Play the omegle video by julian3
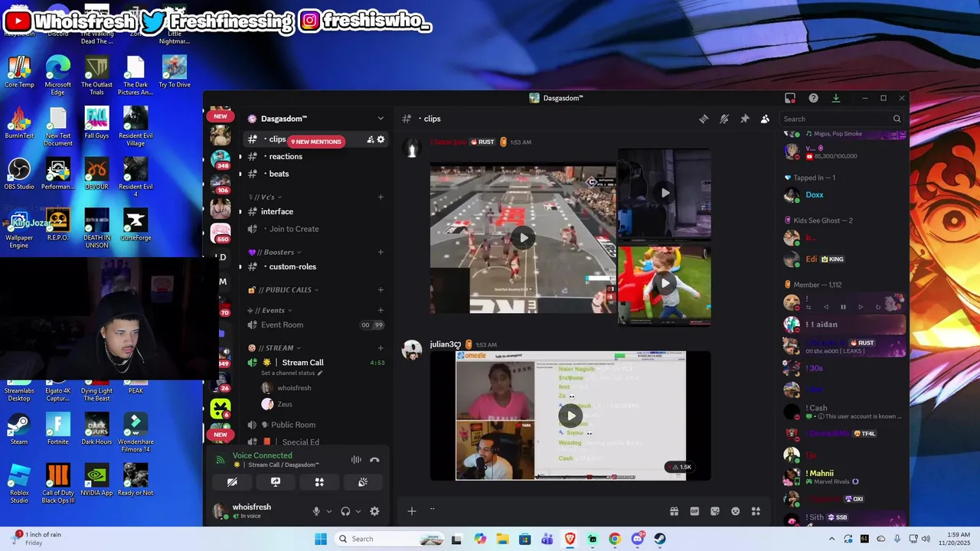This screenshot has width=980, height=551. pyautogui.click(x=570, y=416)
